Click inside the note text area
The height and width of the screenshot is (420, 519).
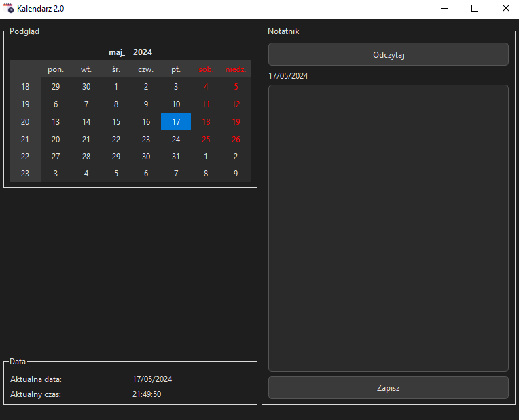388,227
